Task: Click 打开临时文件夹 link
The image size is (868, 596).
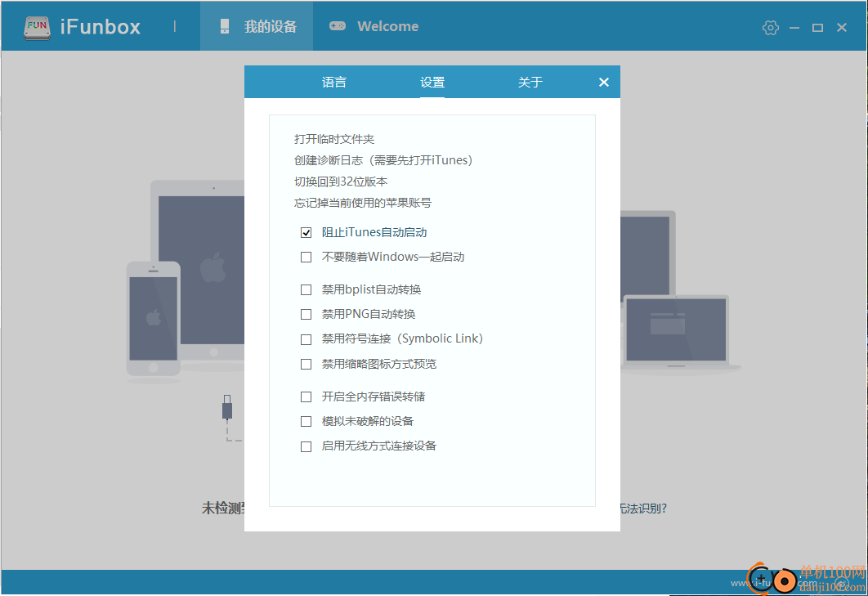Action: (x=334, y=139)
